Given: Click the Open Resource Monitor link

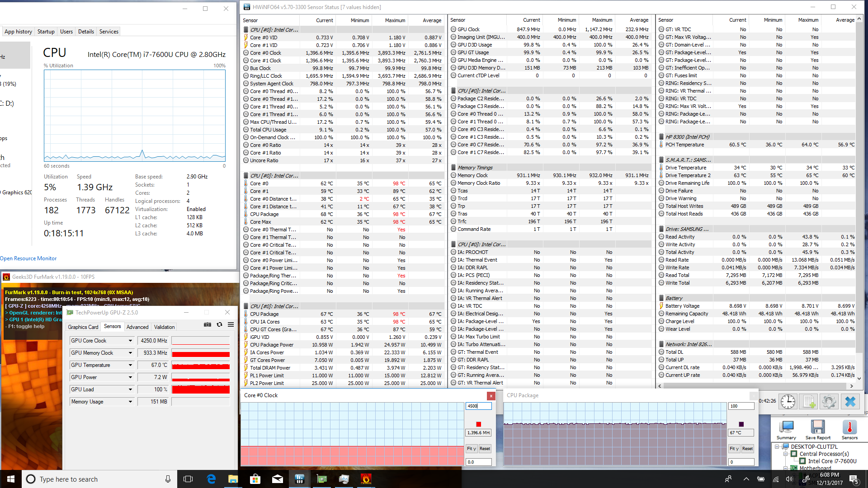Looking at the screenshot, I should (x=28, y=258).
